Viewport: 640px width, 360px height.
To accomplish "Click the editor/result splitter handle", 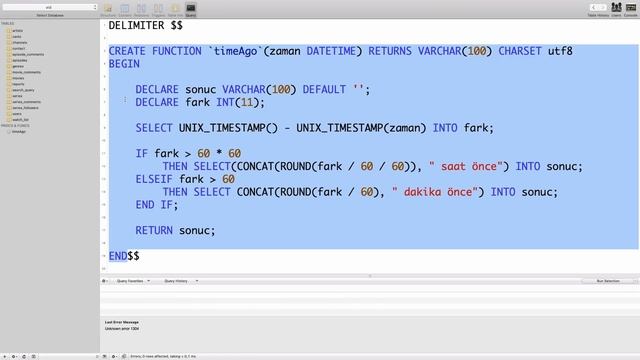I will [x=370, y=276].
